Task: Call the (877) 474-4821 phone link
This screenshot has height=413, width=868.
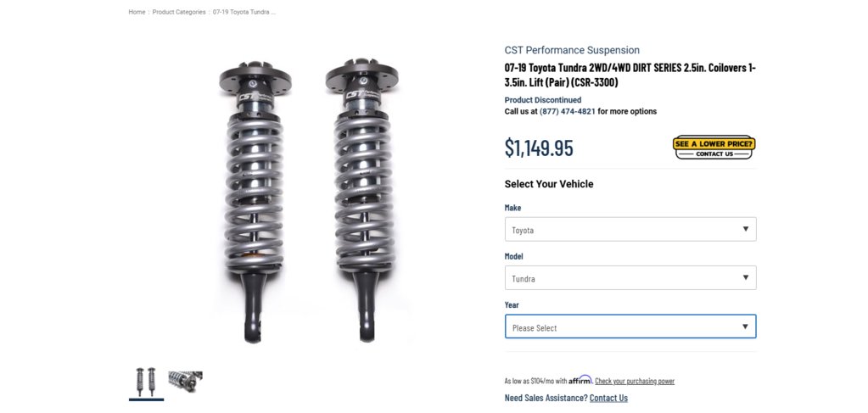Action: pyautogui.click(x=568, y=111)
